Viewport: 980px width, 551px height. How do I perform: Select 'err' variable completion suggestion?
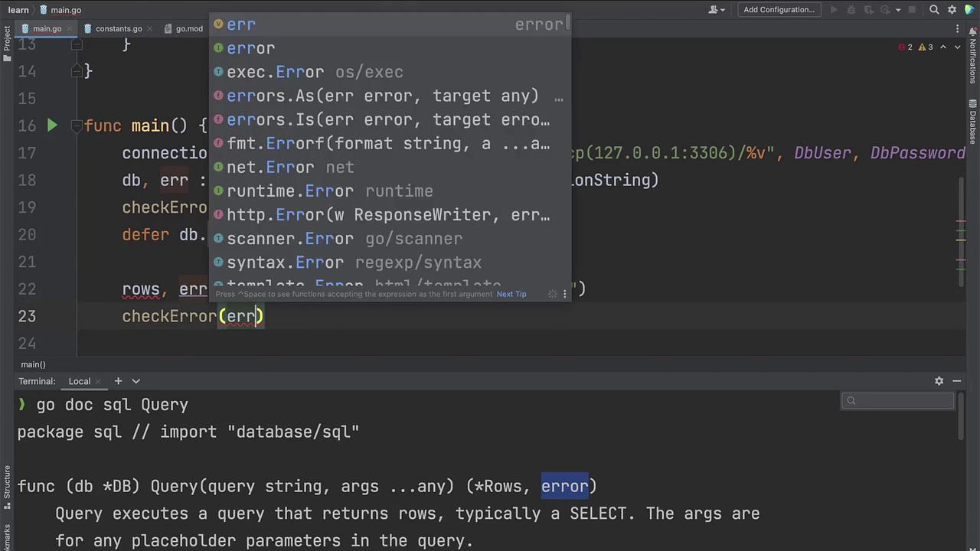pos(390,24)
